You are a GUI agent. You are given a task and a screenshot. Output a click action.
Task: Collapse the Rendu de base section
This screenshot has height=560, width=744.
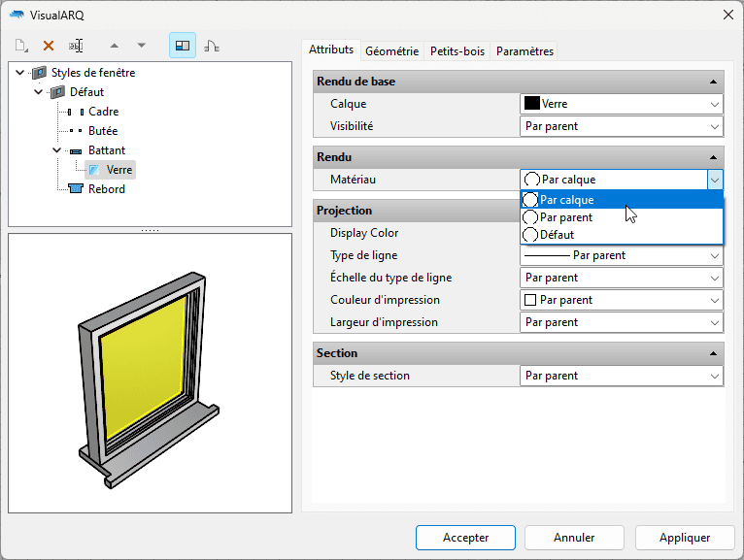pyautogui.click(x=713, y=82)
